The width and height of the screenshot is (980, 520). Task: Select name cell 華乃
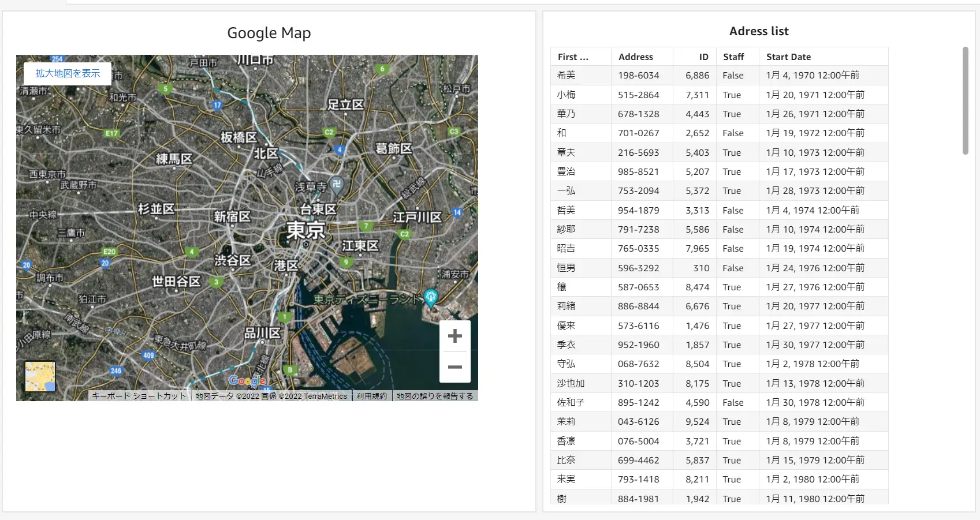[581, 114]
